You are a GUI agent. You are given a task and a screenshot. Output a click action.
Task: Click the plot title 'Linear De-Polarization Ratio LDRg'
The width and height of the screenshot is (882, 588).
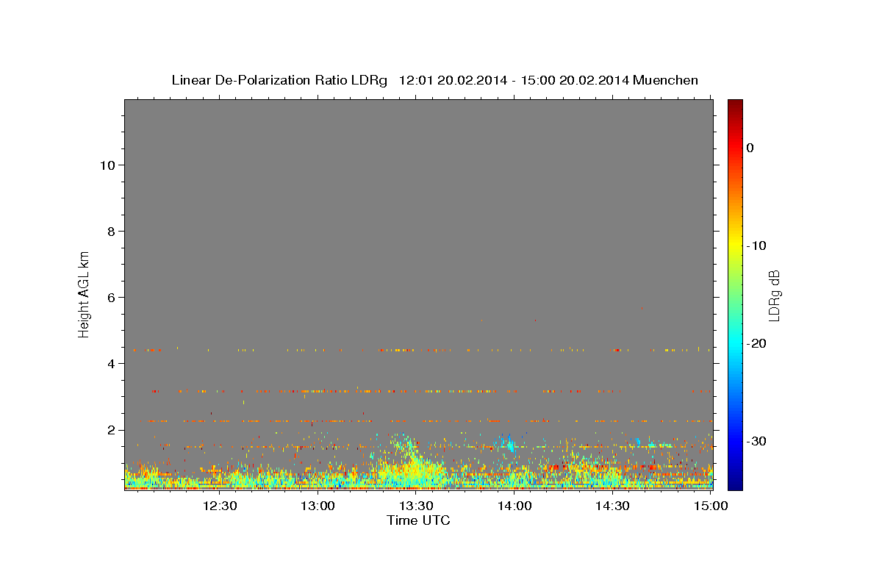click(279, 80)
